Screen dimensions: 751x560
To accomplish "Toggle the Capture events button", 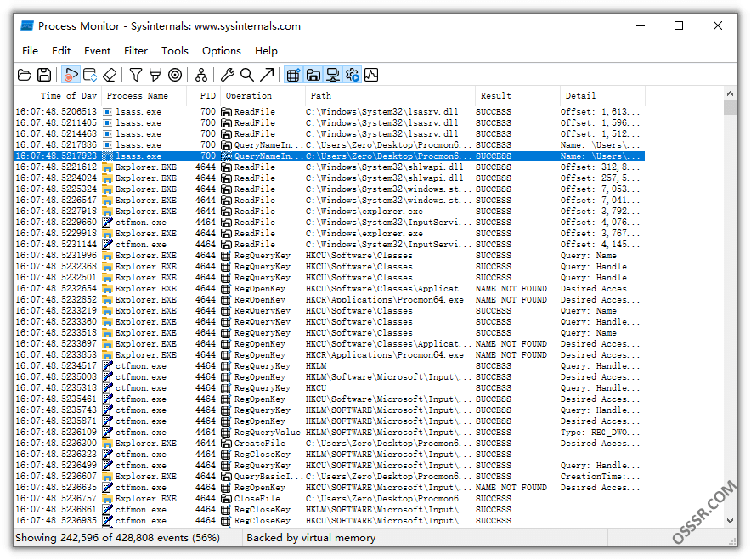I will click(x=71, y=75).
